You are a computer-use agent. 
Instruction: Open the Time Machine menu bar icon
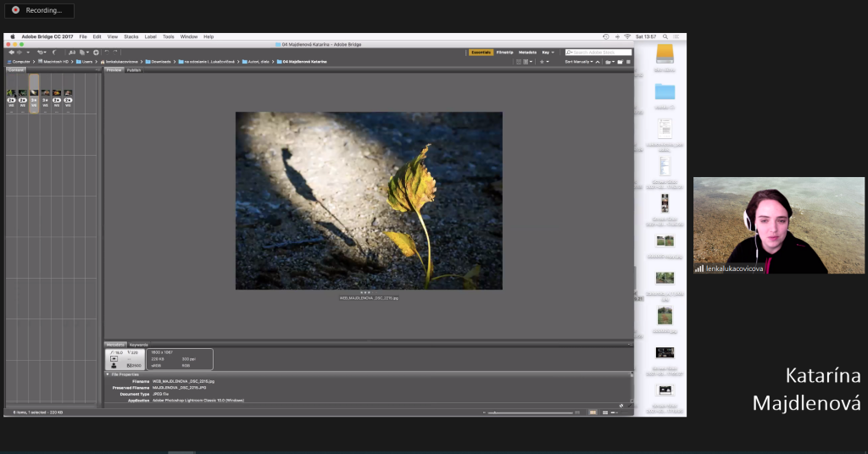click(605, 36)
